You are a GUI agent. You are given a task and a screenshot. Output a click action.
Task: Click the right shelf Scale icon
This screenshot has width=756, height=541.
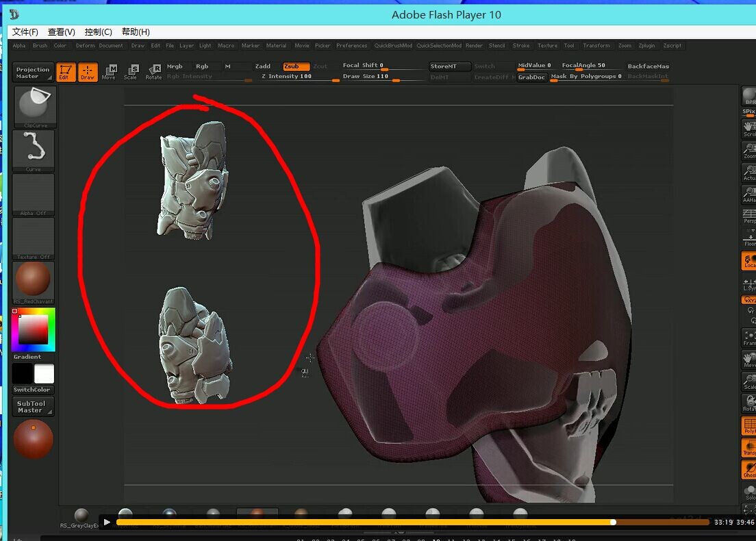tap(748, 381)
